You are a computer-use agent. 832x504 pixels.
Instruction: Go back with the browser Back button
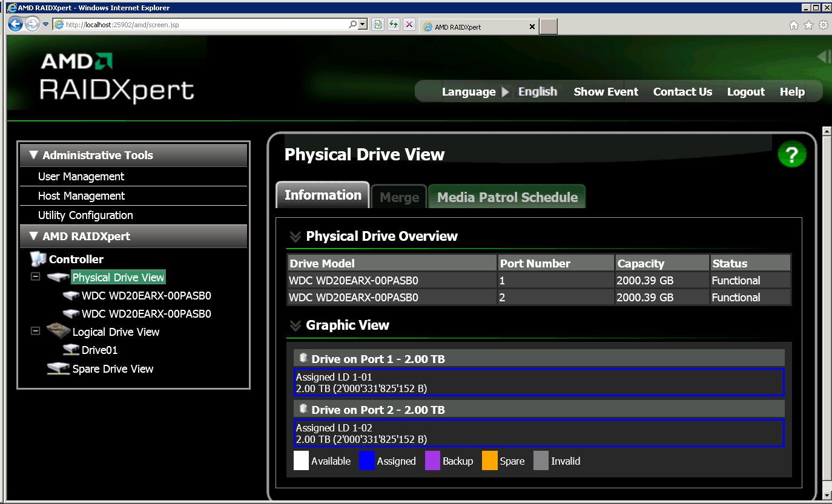point(15,24)
